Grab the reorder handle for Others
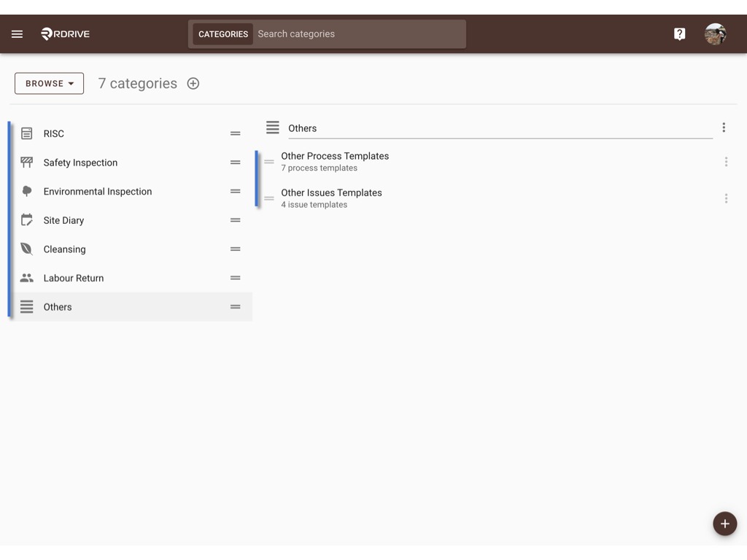The height and width of the screenshot is (560, 747). coord(236,307)
